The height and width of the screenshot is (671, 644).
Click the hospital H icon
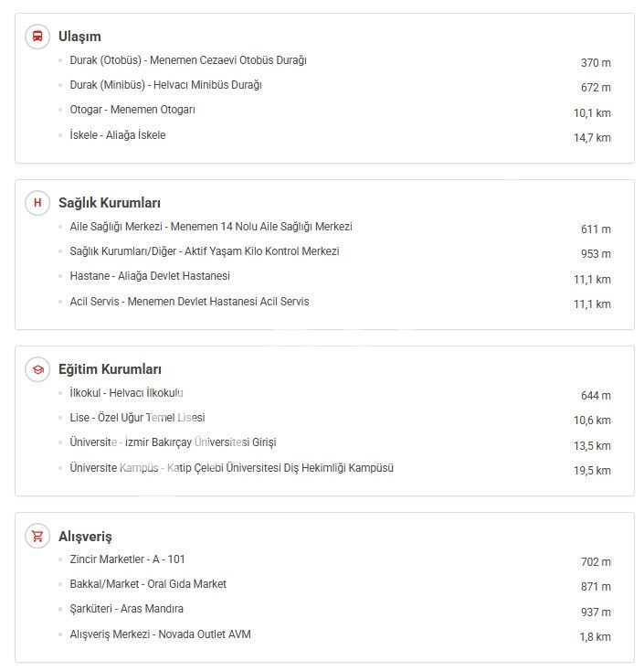(37, 203)
